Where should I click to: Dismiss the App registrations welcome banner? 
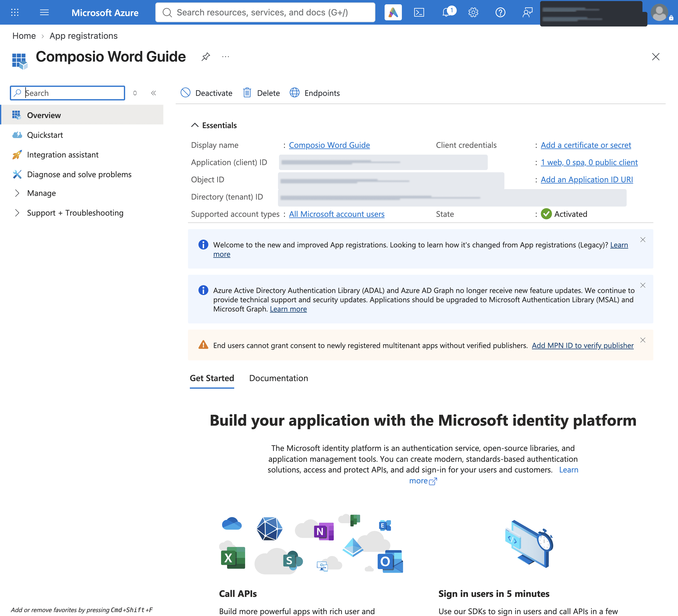[x=643, y=240]
